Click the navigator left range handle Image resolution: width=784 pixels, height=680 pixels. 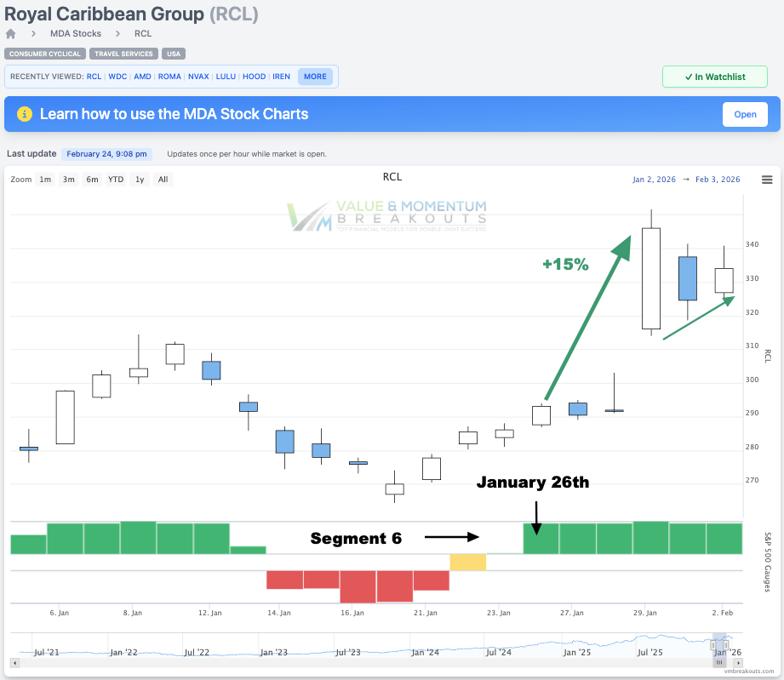tap(712, 643)
